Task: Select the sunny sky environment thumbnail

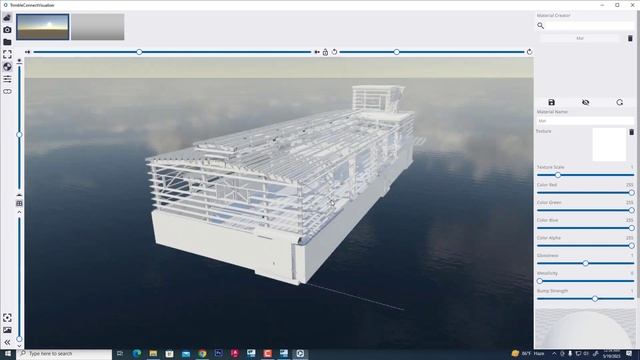Action: click(43, 27)
